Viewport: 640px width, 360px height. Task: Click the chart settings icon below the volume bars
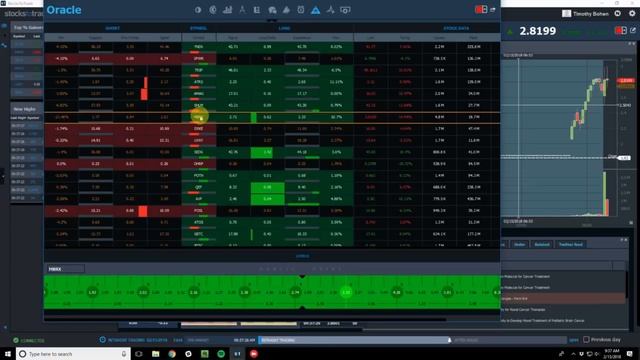(x=631, y=222)
